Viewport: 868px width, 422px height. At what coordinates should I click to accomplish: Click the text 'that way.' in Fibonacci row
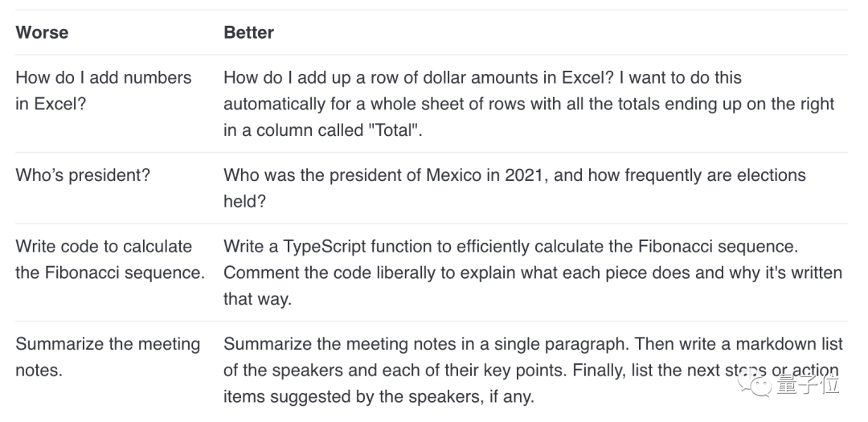(257, 299)
